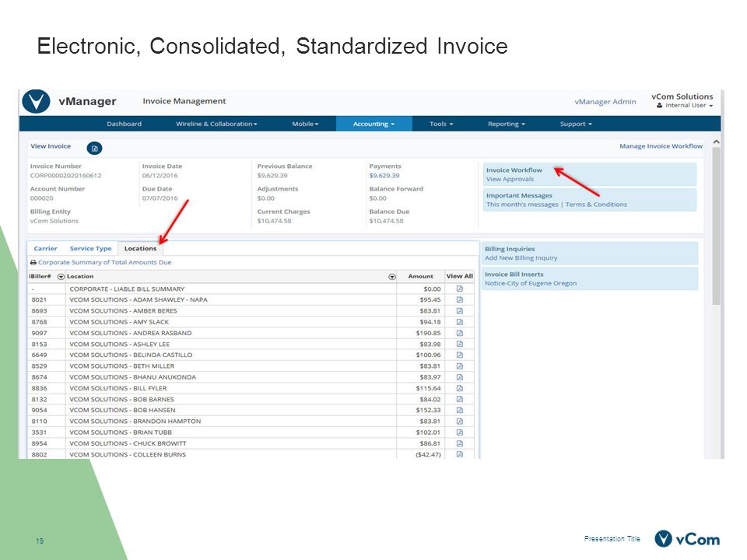This screenshot has height=560, width=747.
Task: Select row 'VCOM SOLUTIONS - BELINDA CASTILLO'
Action: 251,355
